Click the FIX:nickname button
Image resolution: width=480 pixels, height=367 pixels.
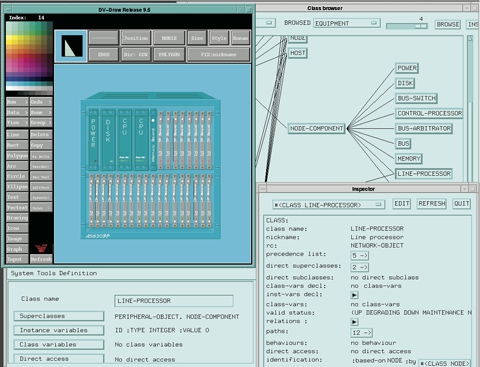click(x=219, y=54)
